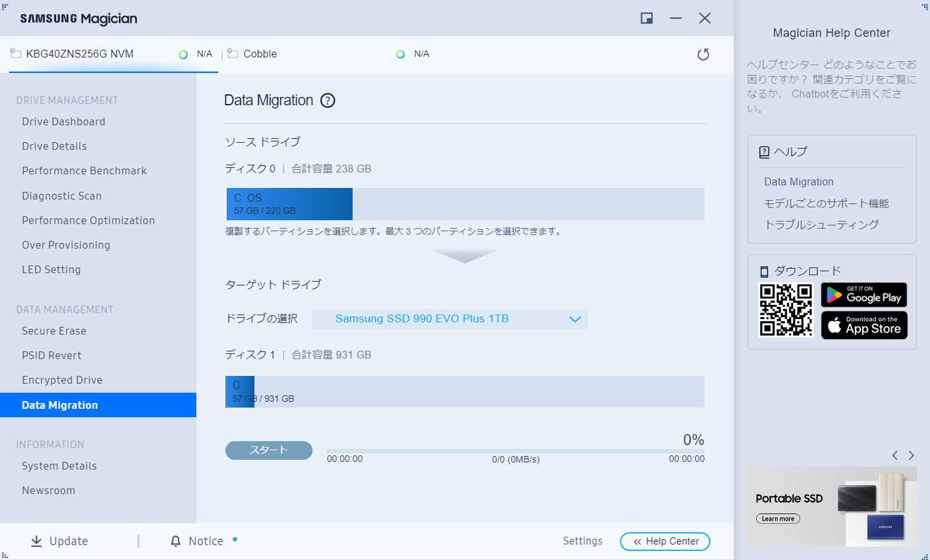Refresh the drive list

[x=703, y=54]
